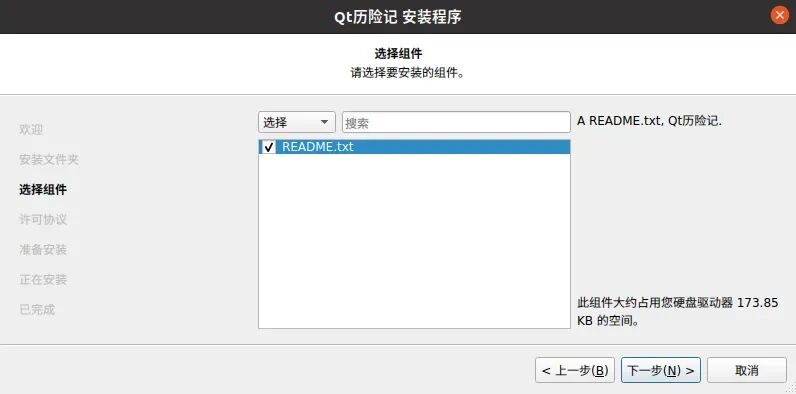This screenshot has height=394, width=796.
Task: Click the 'Qt历险记 安装程序' title bar
Action: pyautogui.click(x=397, y=17)
